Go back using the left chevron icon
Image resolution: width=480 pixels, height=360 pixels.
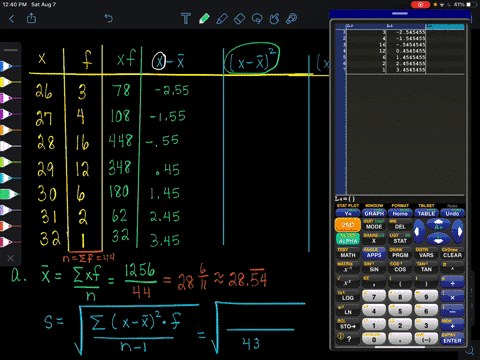tap(12, 19)
